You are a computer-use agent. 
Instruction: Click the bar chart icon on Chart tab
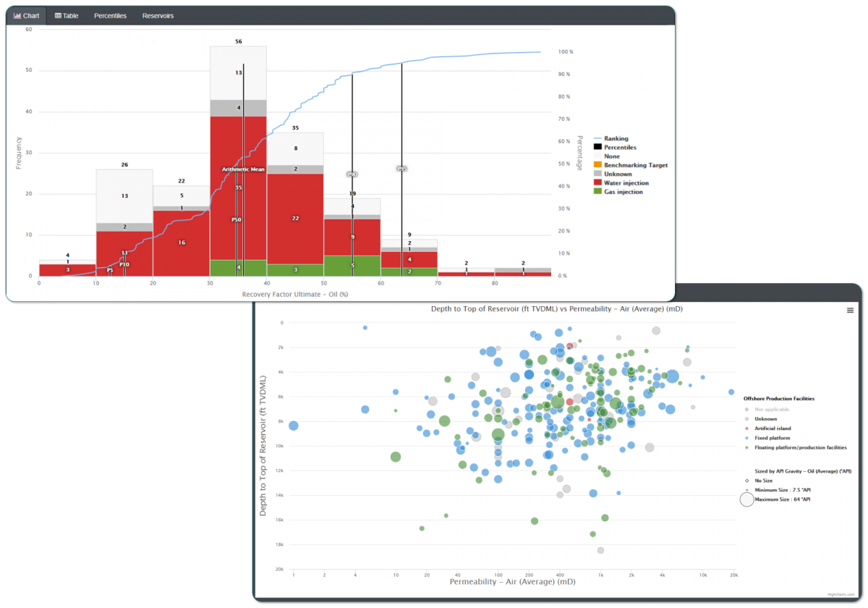[x=17, y=15]
